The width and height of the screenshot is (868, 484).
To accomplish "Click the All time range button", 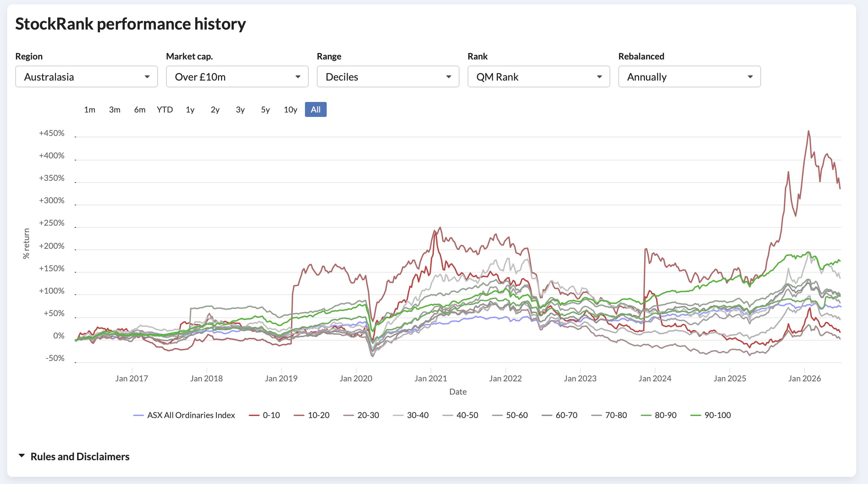I will [x=315, y=109].
